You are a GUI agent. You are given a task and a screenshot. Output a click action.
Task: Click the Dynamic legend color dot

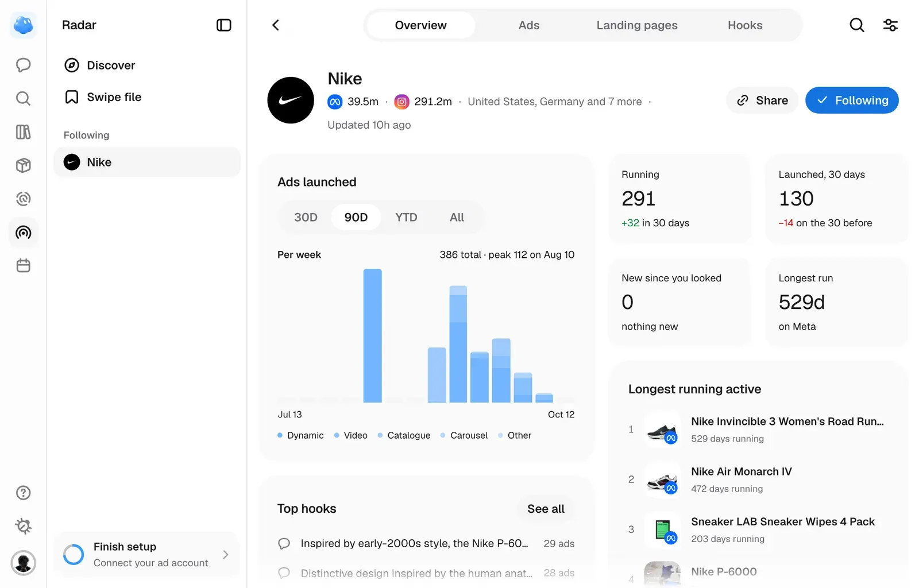click(280, 435)
